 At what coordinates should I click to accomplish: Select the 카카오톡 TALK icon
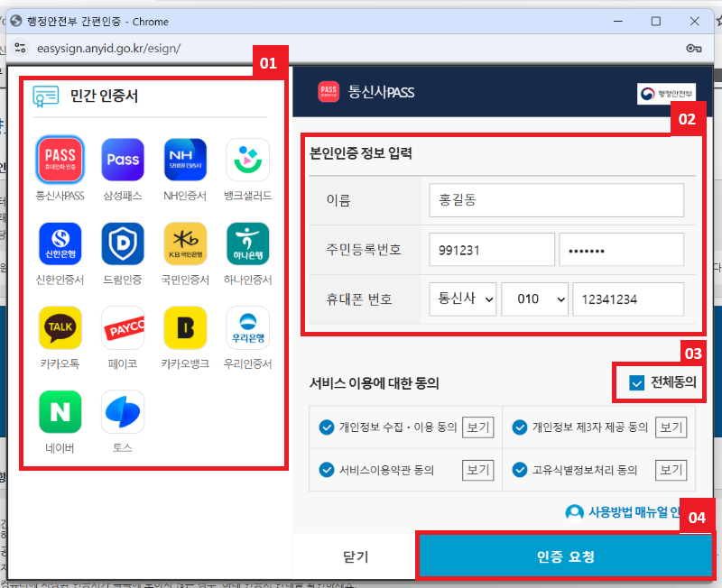coord(60,328)
